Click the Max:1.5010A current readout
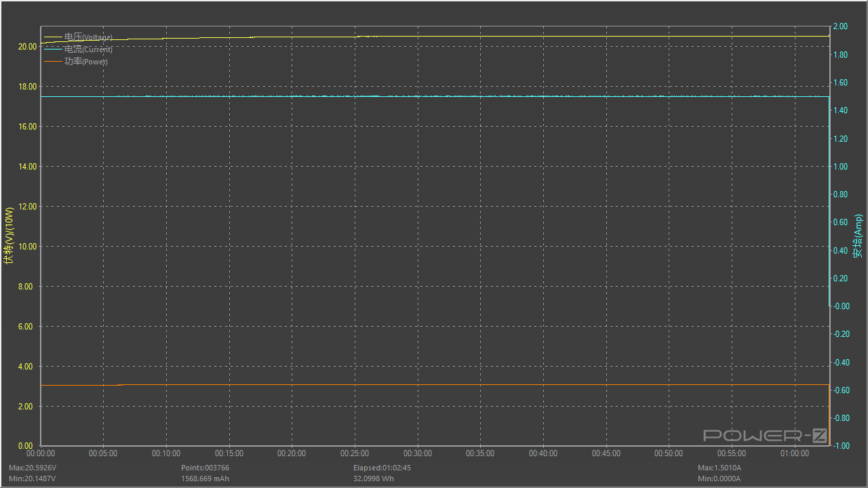 point(719,468)
